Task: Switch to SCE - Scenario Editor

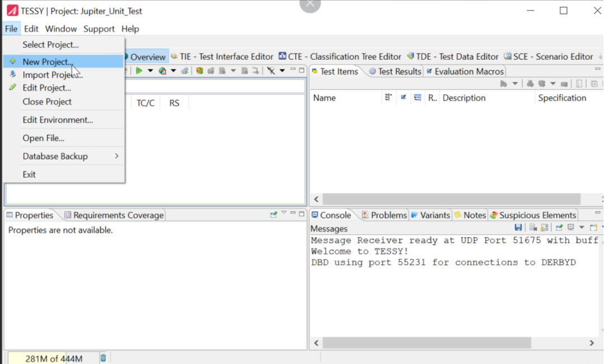Action: pos(549,56)
